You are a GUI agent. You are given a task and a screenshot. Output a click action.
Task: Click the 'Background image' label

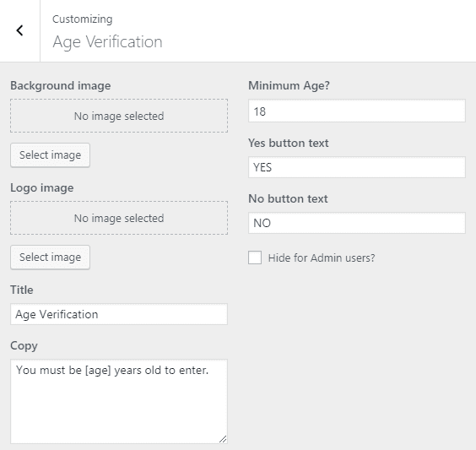tap(61, 86)
